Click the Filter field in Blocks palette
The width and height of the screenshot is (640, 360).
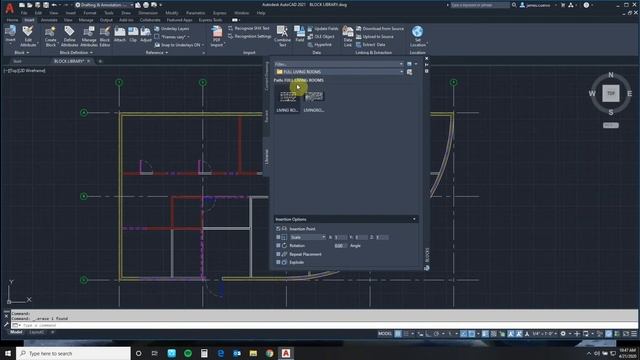pos(339,64)
